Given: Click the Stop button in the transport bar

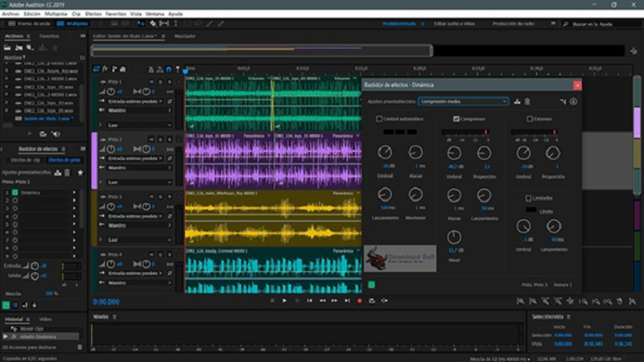Looking at the screenshot, I should (x=272, y=301).
